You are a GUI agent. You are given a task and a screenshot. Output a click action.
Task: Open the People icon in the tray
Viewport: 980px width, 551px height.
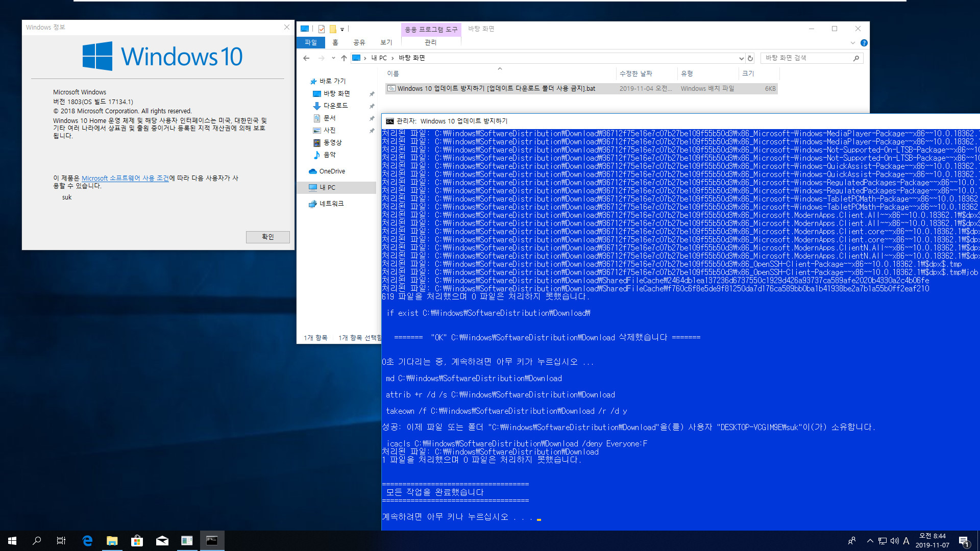[852, 541]
